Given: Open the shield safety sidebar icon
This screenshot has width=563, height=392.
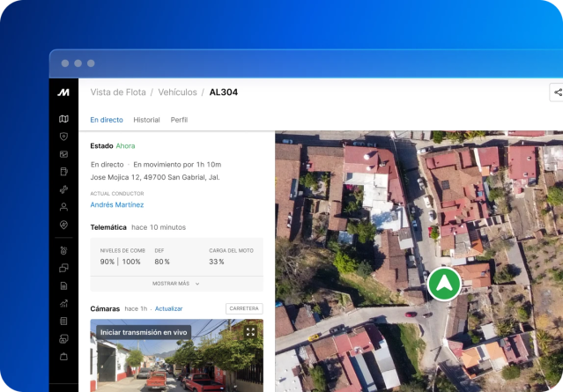Looking at the screenshot, I should (63, 137).
